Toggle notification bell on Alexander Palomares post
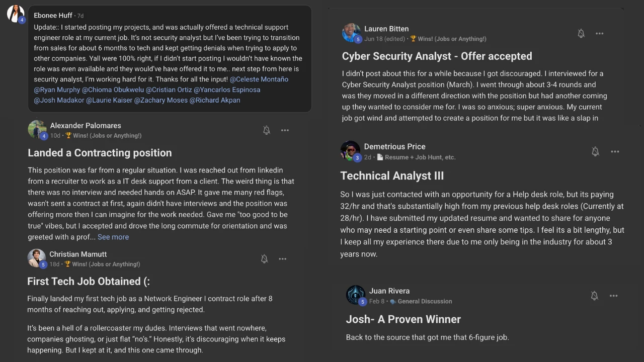Image resolution: width=644 pixels, height=362 pixels. 267,130
